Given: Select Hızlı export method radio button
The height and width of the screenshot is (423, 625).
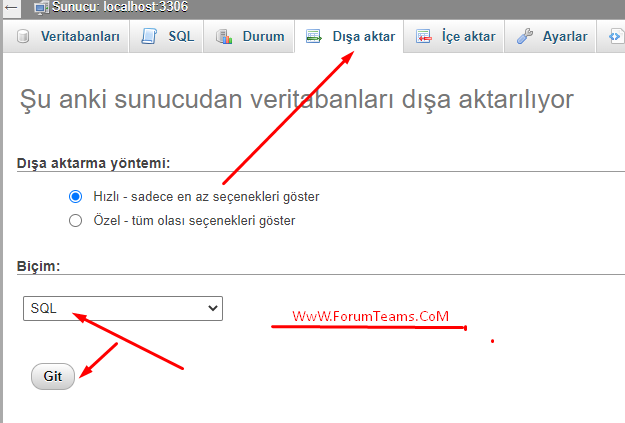Looking at the screenshot, I should coord(75,197).
